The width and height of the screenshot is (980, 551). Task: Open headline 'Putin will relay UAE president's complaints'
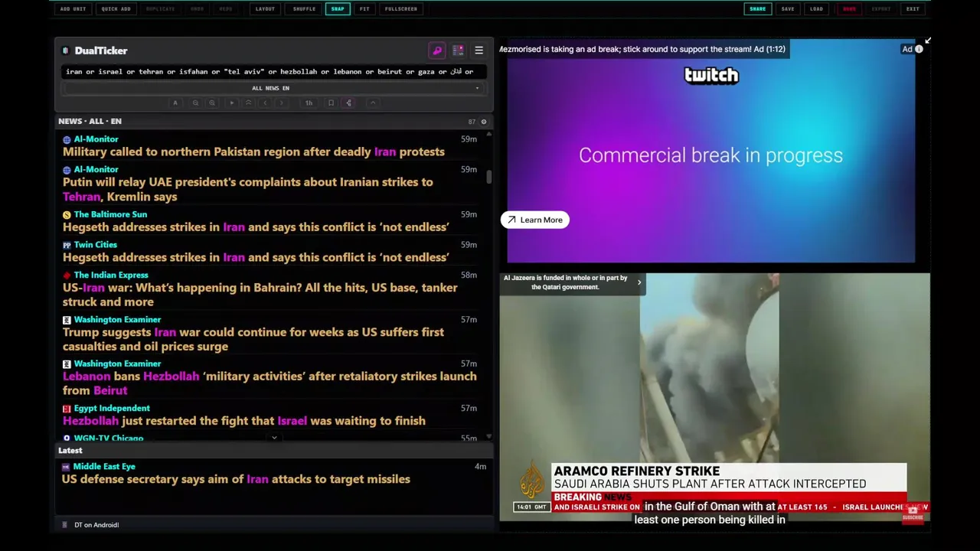click(x=248, y=189)
